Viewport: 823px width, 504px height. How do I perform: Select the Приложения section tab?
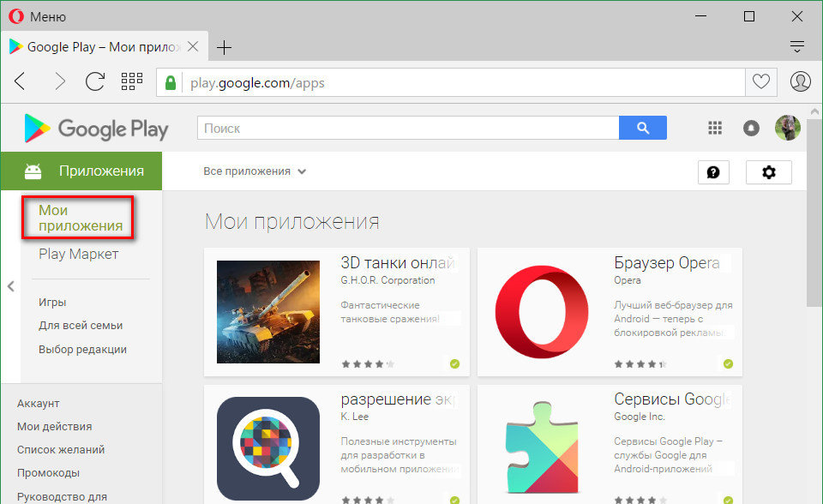coord(81,171)
